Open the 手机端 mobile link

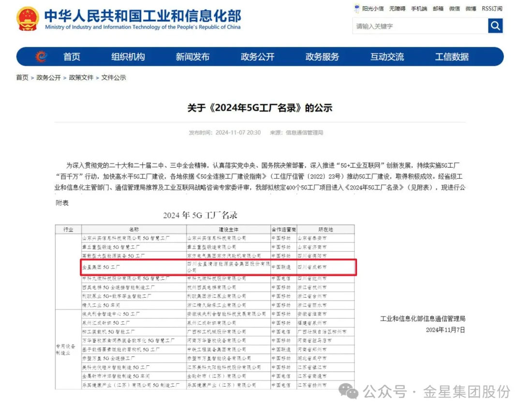click(419, 9)
